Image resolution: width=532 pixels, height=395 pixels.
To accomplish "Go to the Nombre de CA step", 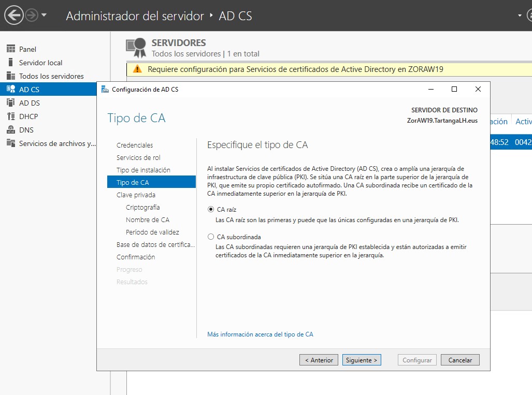I will coord(147,220).
